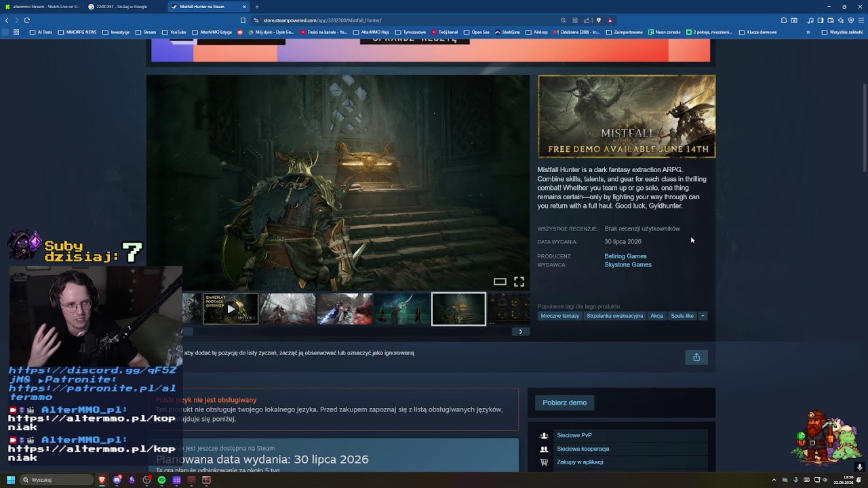Open the apps grid in the bookmarks bar
This screenshot has width=868, height=488.
pyautogui.click(x=16, y=32)
